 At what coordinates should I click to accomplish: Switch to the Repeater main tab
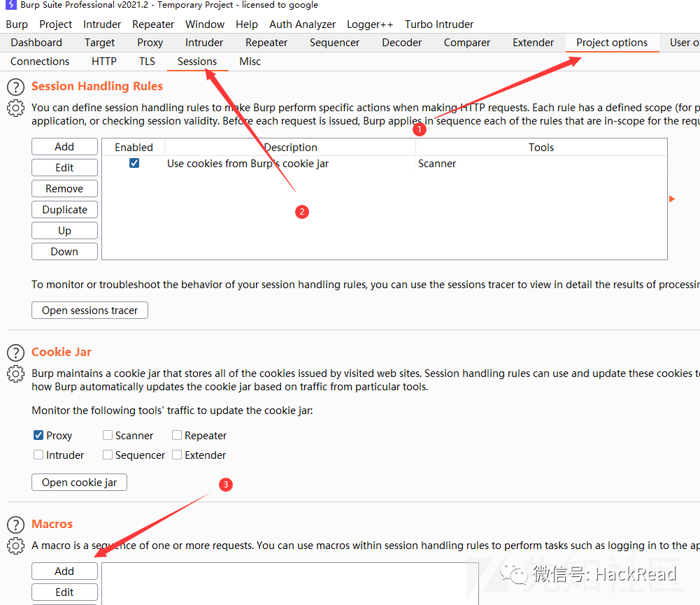[x=266, y=43]
